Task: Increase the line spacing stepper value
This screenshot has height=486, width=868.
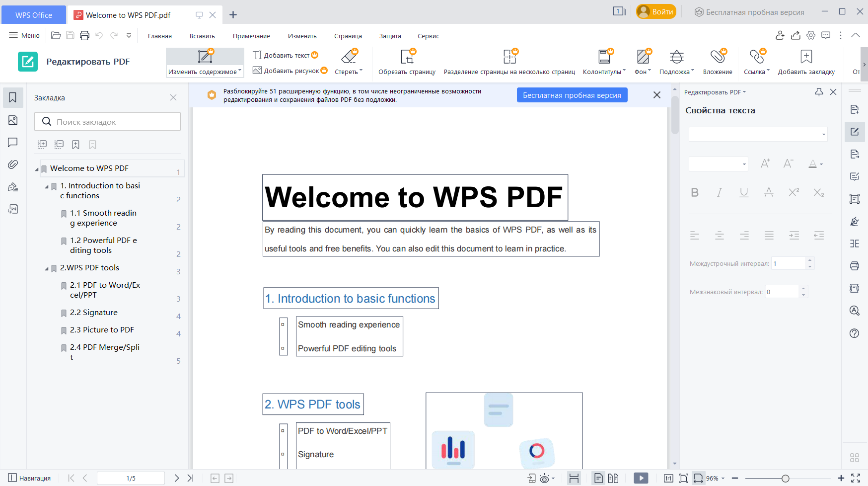Action: pos(809,260)
